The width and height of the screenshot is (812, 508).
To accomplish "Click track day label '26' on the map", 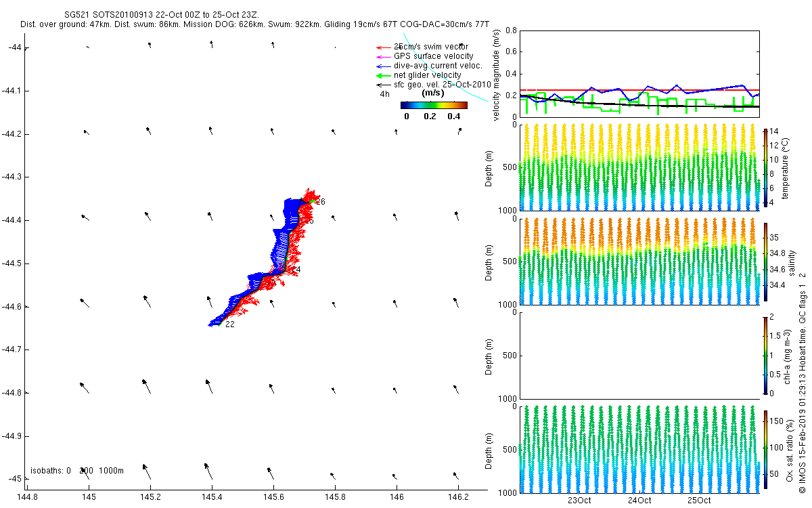I will pos(321,202).
